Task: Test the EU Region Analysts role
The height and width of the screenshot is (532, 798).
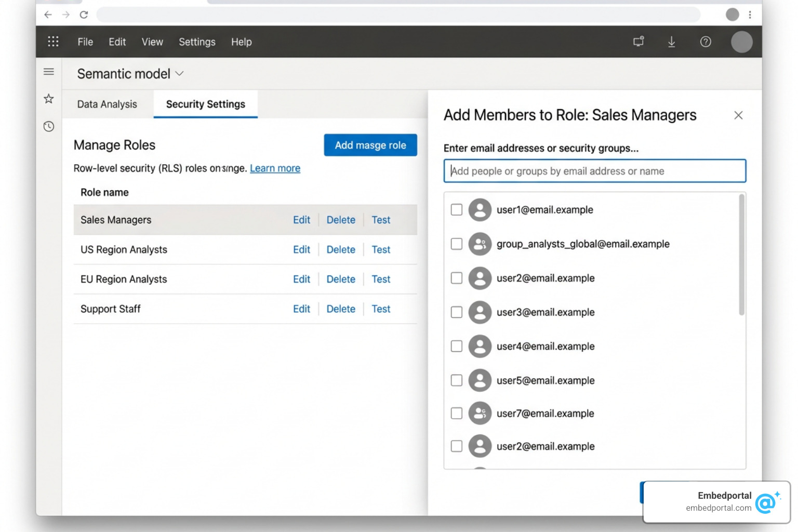Action: point(381,279)
